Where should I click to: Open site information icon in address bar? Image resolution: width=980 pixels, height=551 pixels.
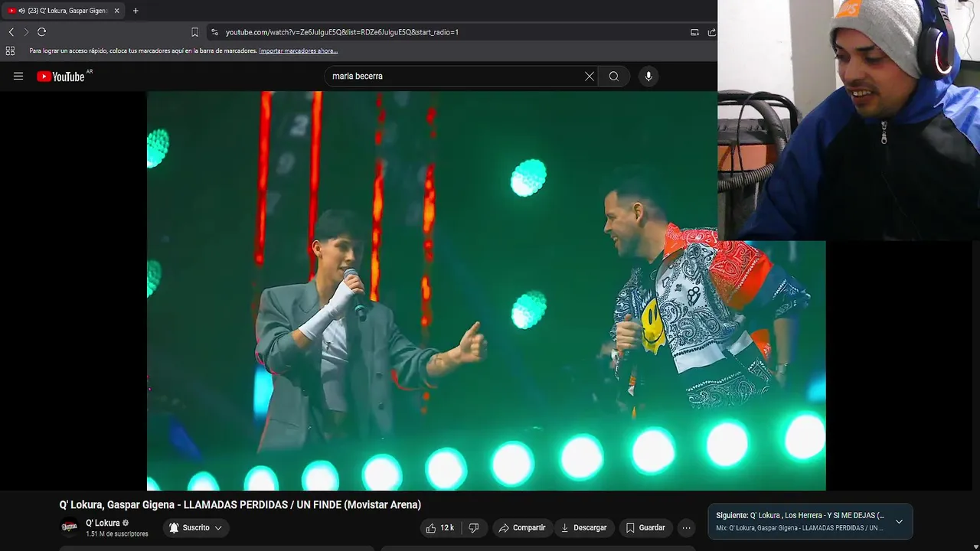point(214,32)
